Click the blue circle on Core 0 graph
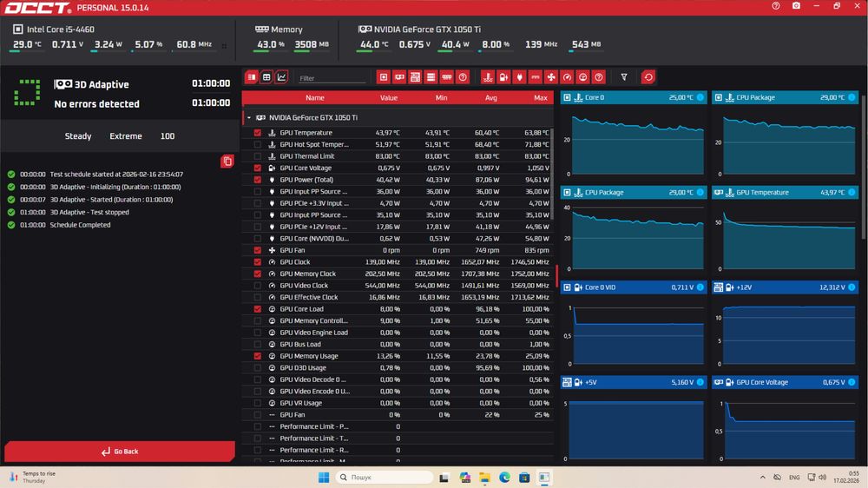 700,97
